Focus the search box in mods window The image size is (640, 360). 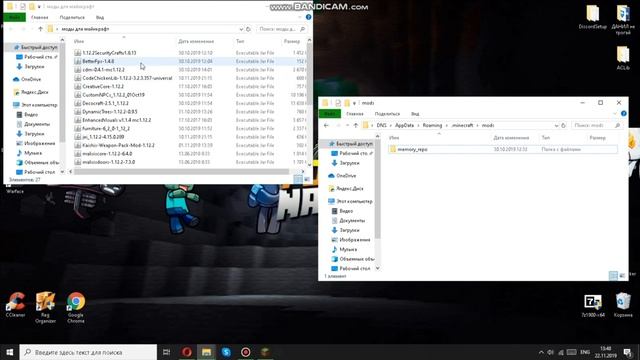click(597, 125)
